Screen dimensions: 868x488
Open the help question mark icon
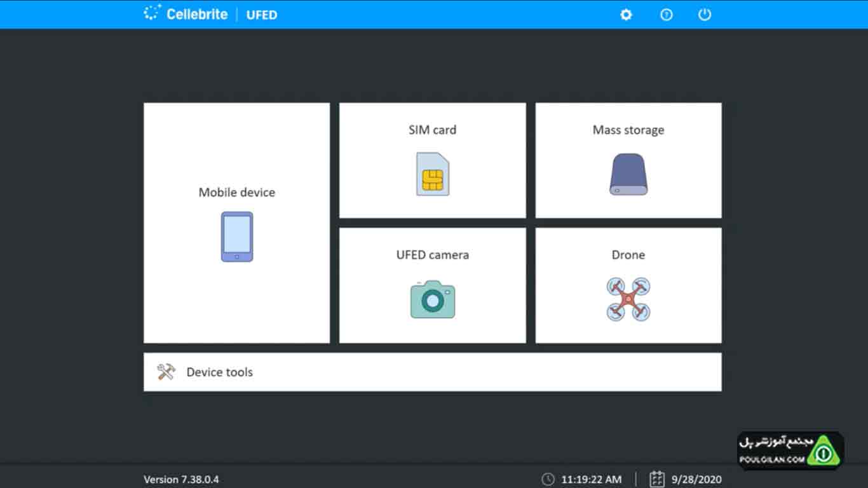tap(666, 15)
